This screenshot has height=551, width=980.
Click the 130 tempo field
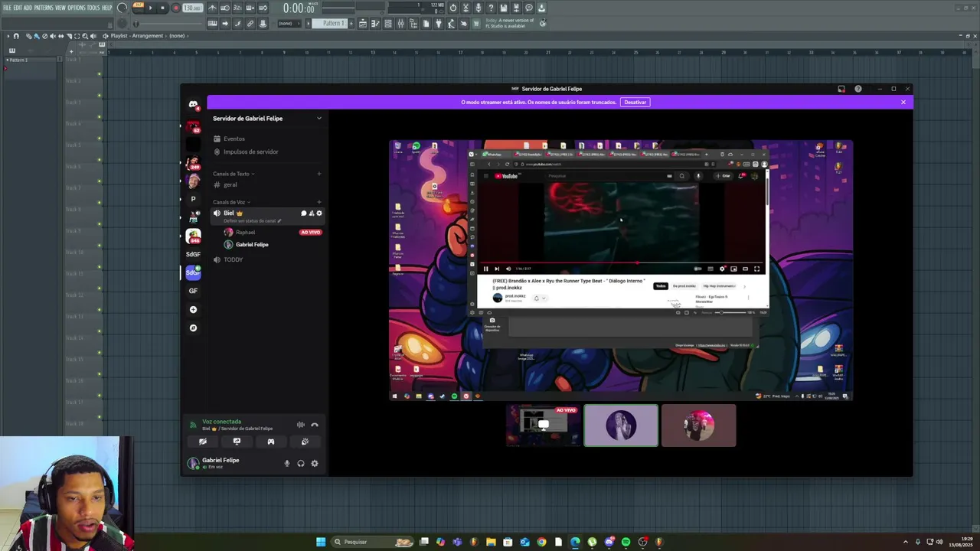tap(192, 8)
